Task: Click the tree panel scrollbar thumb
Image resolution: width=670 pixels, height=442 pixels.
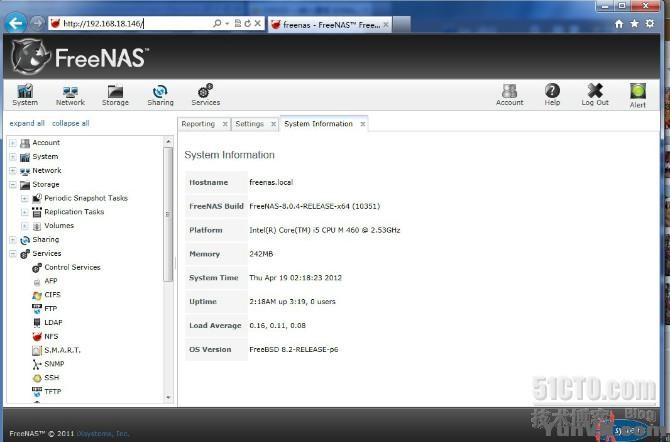Action: pyautogui.click(x=168, y=214)
